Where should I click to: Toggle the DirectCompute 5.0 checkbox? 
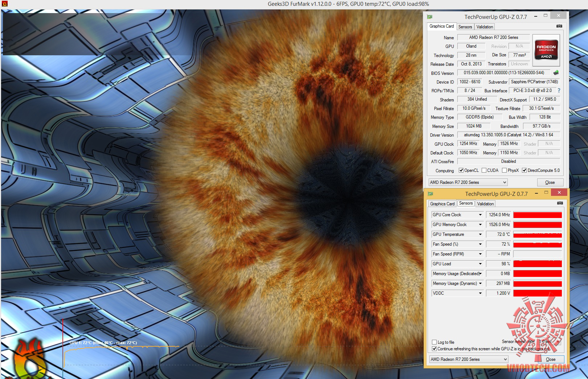click(x=524, y=170)
